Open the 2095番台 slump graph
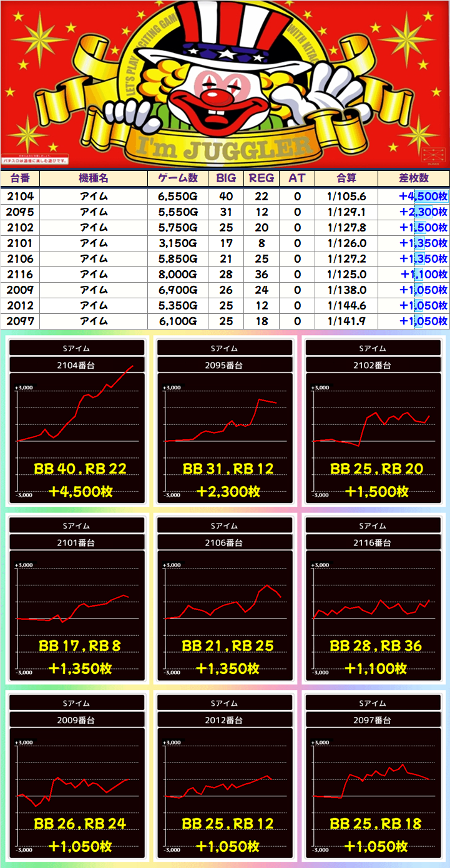The image size is (450, 868). [225, 437]
